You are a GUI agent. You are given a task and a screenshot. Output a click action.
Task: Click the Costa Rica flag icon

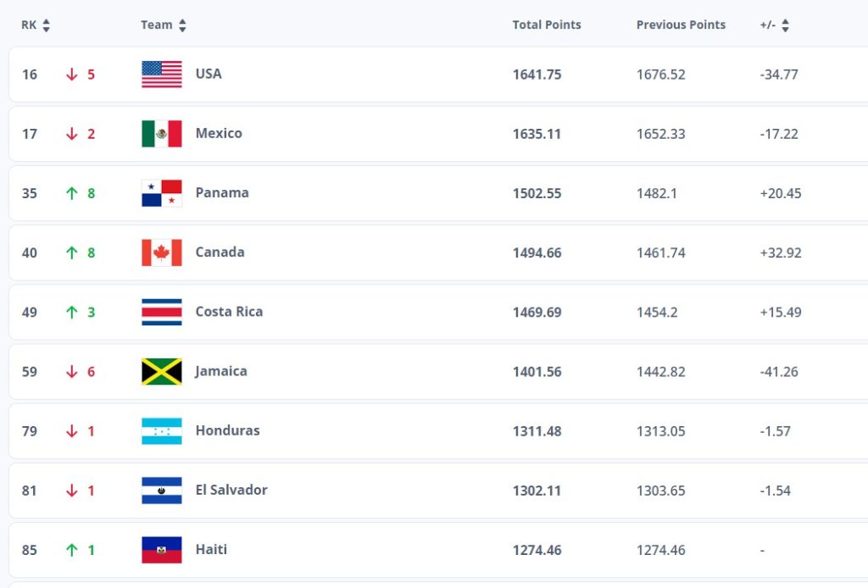click(162, 312)
